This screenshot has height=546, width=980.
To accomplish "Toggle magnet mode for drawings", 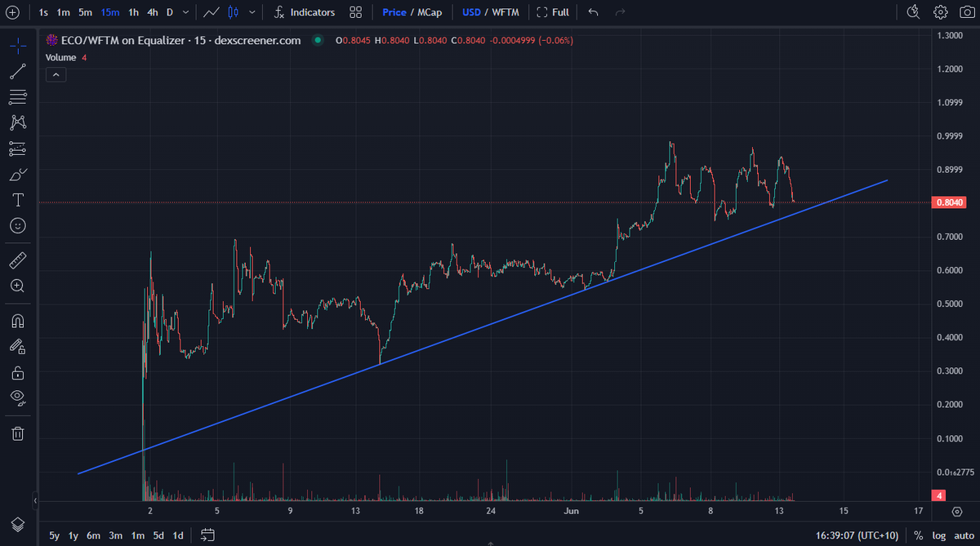I will 18,321.
